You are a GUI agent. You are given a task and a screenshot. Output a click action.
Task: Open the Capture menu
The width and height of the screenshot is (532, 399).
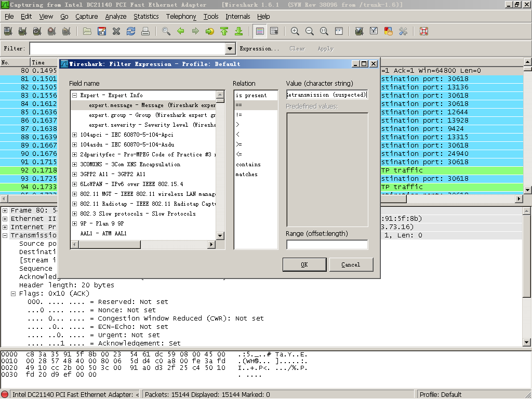point(87,16)
